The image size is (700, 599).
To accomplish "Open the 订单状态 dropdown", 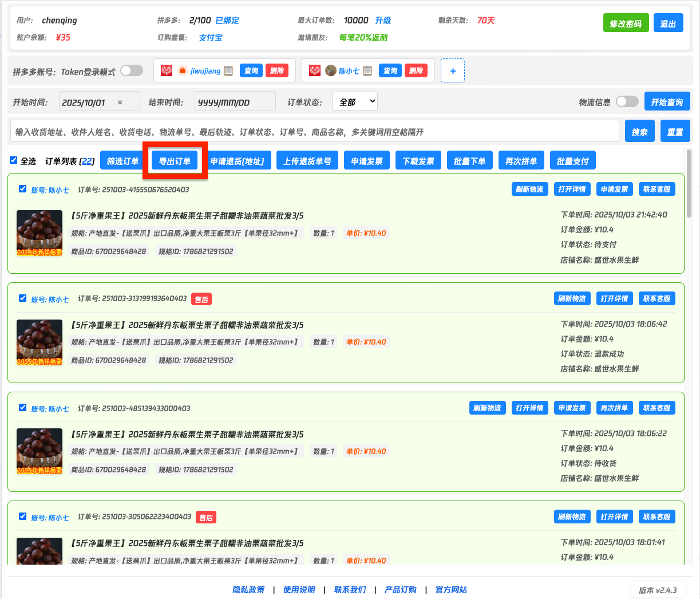I will tap(355, 102).
